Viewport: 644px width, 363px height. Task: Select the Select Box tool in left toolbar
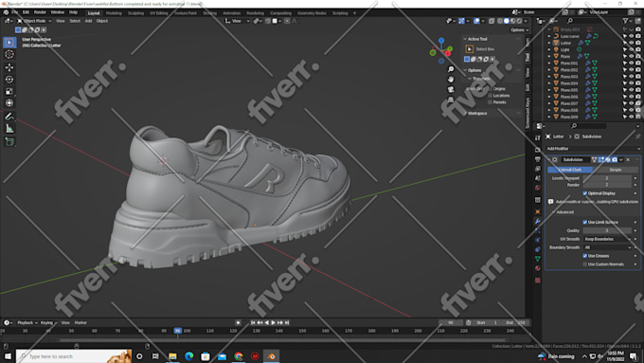click(x=9, y=42)
